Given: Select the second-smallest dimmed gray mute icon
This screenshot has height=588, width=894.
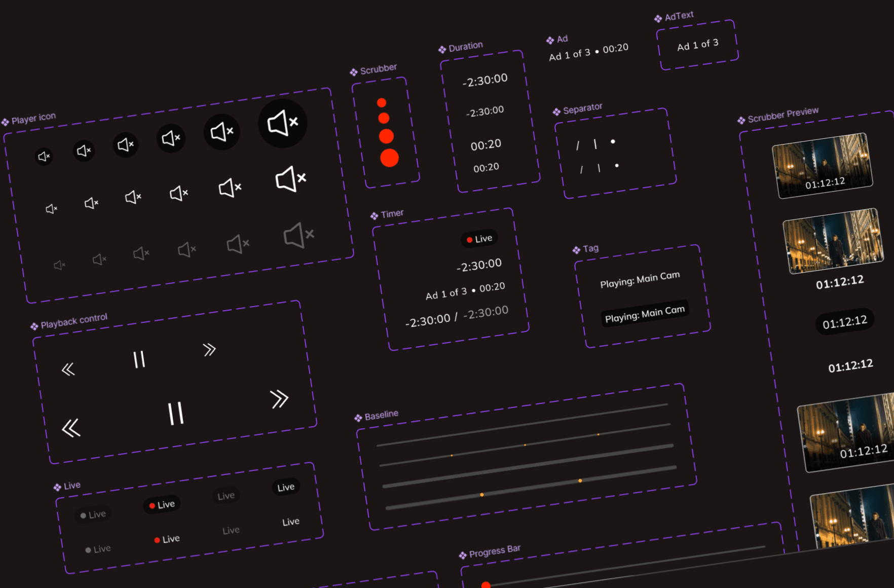Looking at the screenshot, I should [x=100, y=260].
